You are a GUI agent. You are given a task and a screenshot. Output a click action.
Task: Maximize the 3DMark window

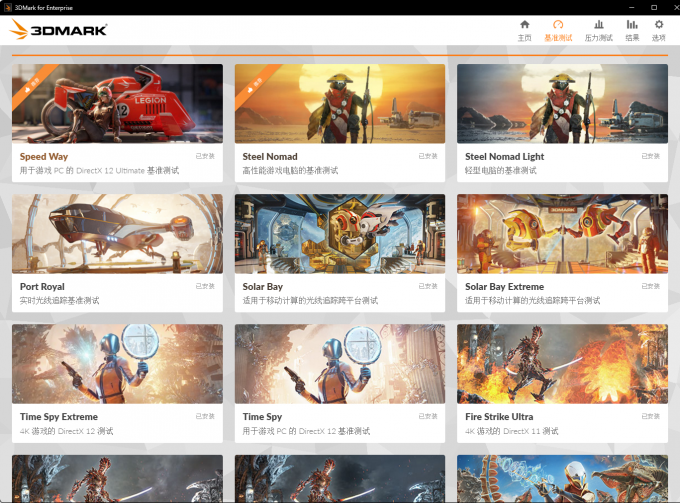654,7
